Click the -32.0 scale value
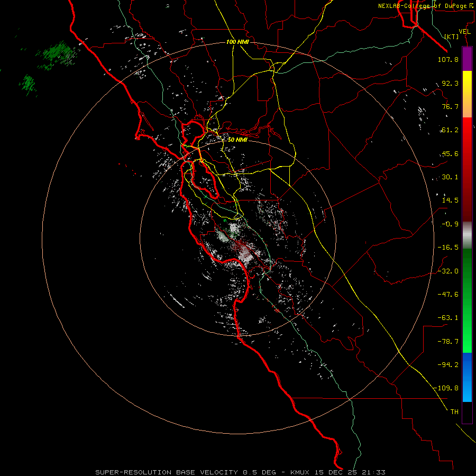Viewport: 476px width, 476px height. coord(448,271)
